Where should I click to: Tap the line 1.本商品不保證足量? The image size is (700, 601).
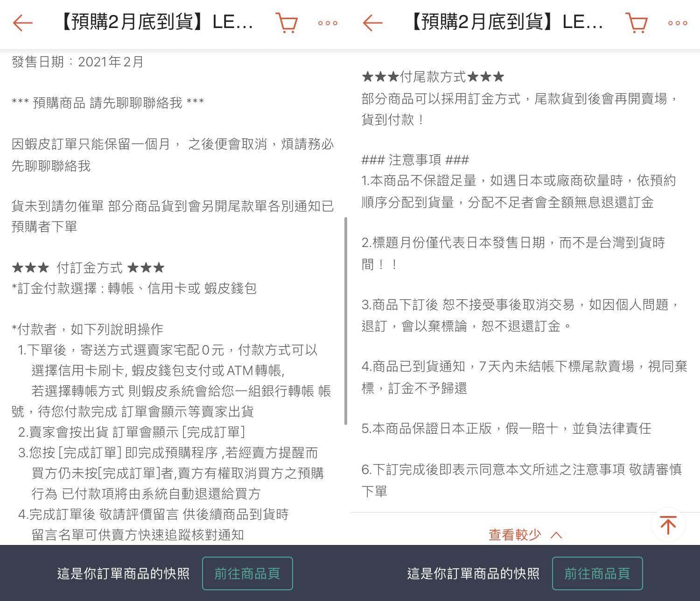[x=519, y=191]
